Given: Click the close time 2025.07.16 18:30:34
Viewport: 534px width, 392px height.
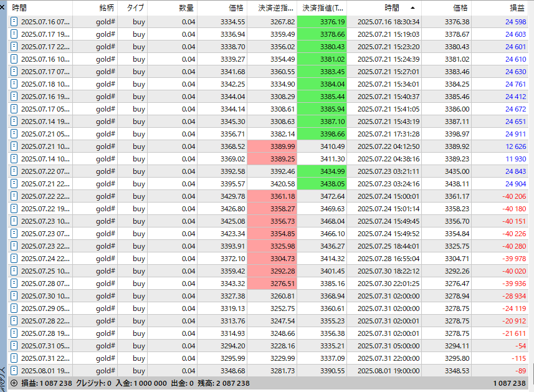Looking at the screenshot, I should coord(389,22).
